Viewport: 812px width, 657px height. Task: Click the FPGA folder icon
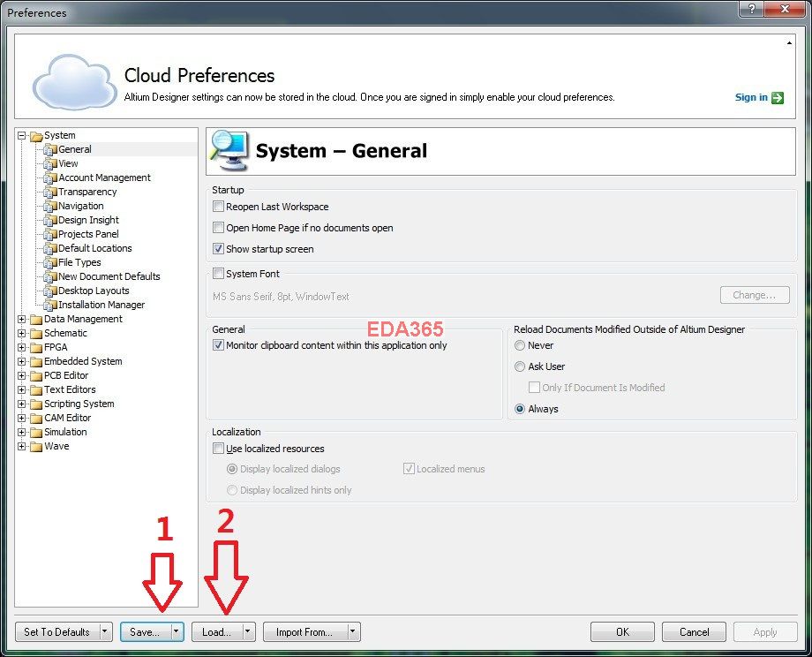(x=36, y=348)
